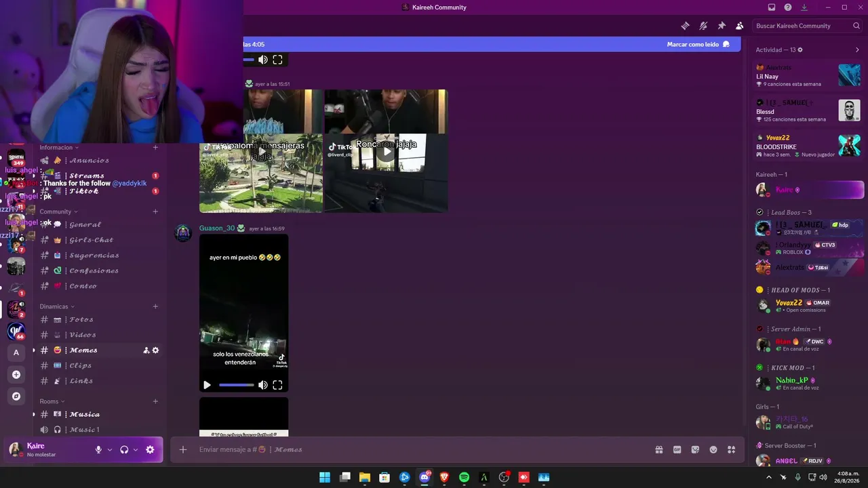Viewport: 868px width, 488px height.
Task: Toggle the member list icon
Action: tap(739, 26)
